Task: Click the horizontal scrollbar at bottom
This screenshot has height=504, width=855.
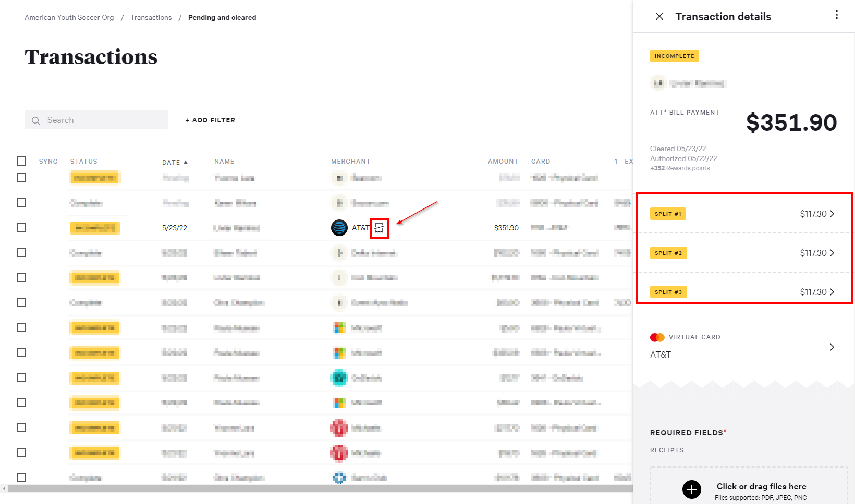Action: [x=313, y=489]
